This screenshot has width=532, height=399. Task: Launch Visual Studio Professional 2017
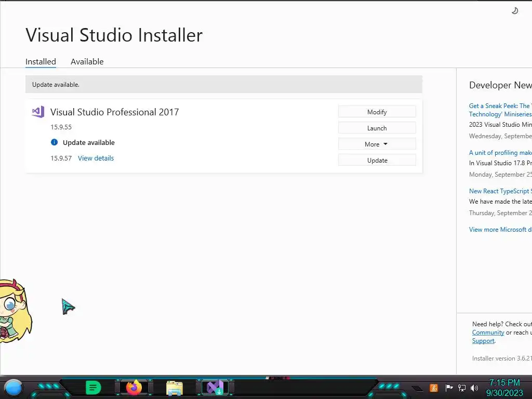tap(377, 128)
